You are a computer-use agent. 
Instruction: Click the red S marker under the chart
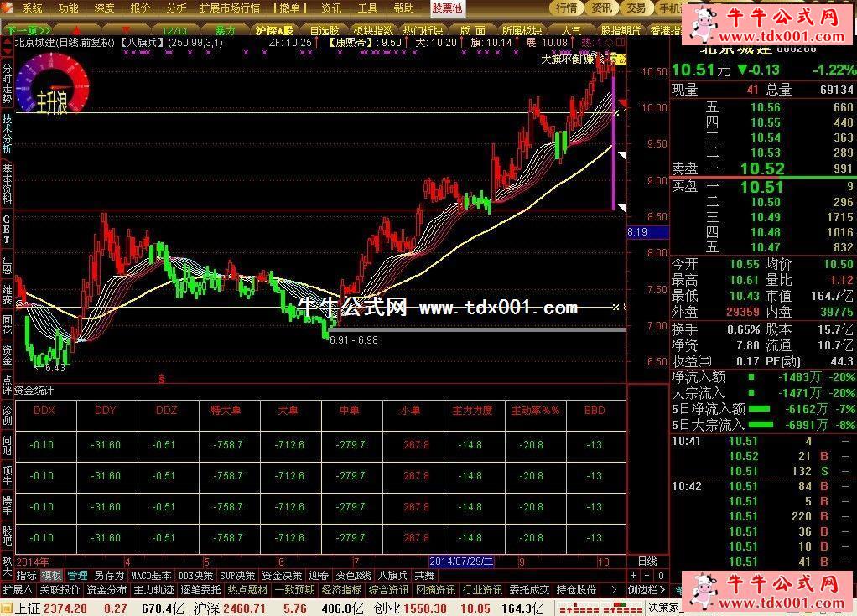(x=161, y=379)
